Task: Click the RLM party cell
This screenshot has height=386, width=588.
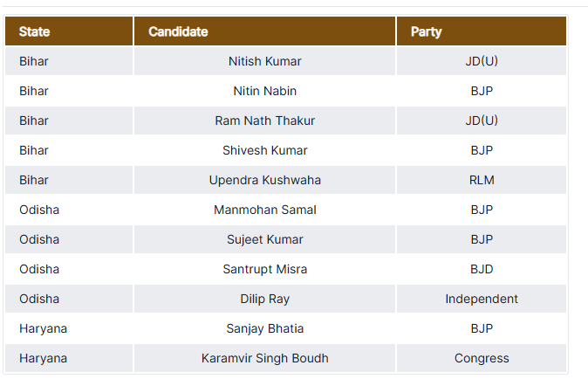Action: [x=481, y=180]
